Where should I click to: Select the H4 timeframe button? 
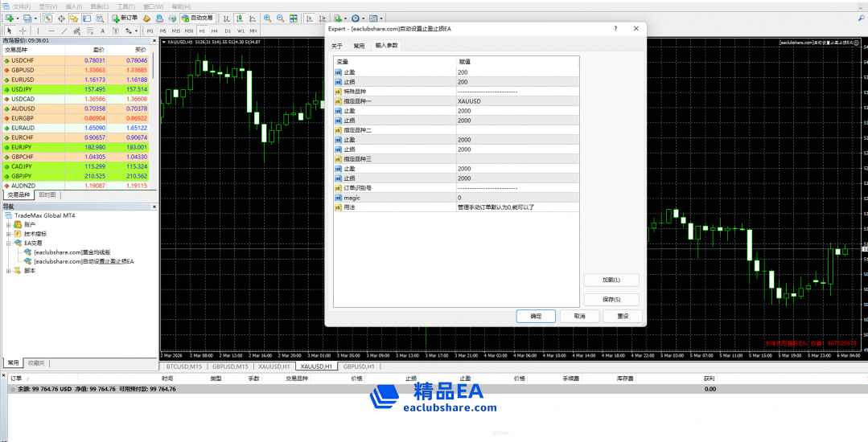click(x=215, y=31)
